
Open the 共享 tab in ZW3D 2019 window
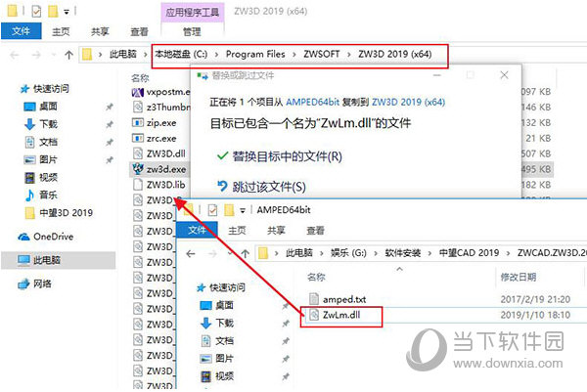(x=100, y=32)
